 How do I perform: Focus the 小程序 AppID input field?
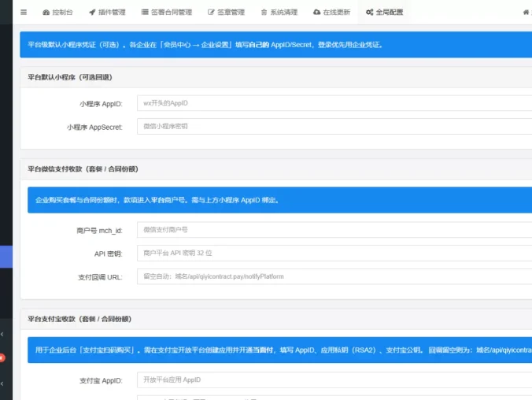tap(334, 103)
